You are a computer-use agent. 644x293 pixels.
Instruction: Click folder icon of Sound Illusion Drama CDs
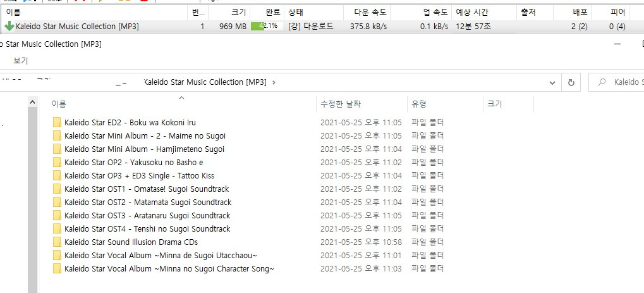click(x=57, y=242)
